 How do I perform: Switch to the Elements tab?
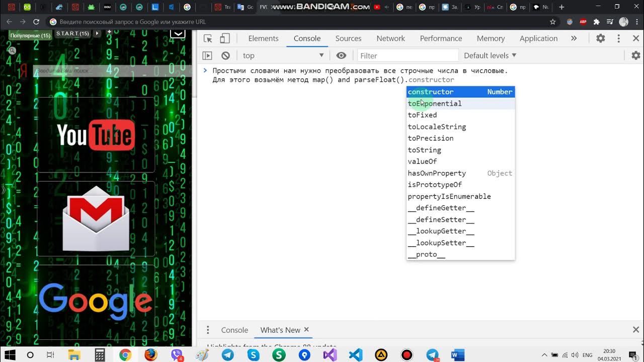263,39
